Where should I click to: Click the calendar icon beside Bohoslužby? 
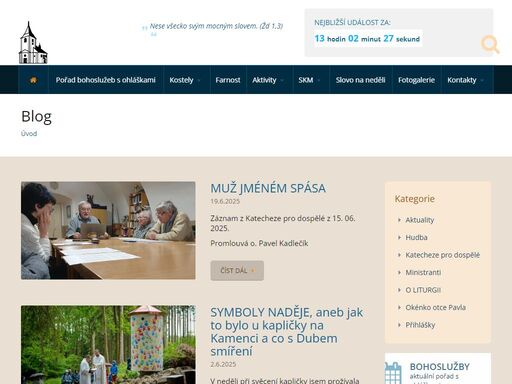point(393,373)
